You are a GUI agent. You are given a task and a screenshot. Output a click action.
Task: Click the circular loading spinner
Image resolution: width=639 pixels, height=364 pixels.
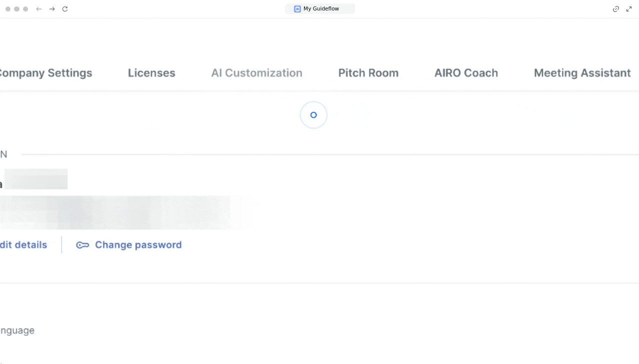pyautogui.click(x=313, y=115)
